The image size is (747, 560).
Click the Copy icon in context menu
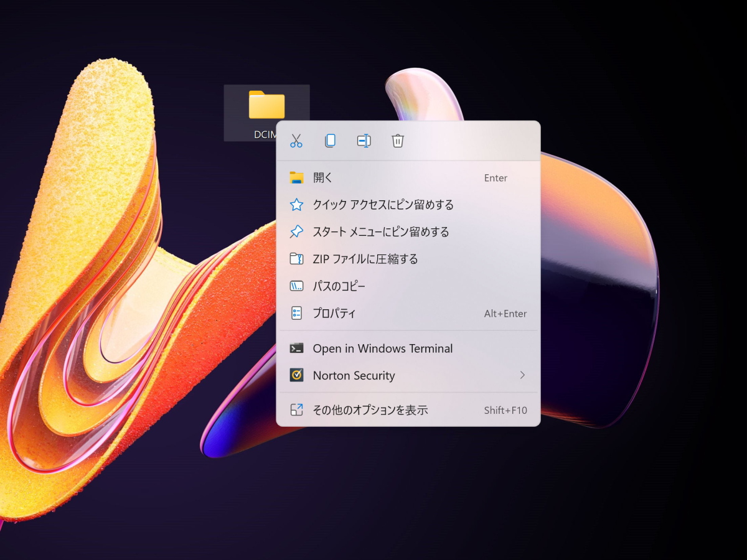[x=330, y=141]
